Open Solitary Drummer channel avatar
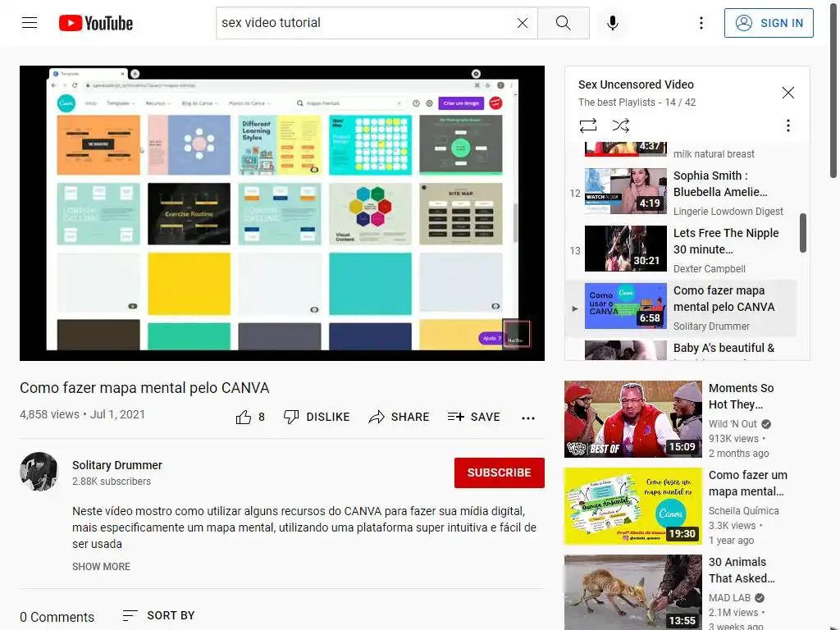 (x=39, y=472)
